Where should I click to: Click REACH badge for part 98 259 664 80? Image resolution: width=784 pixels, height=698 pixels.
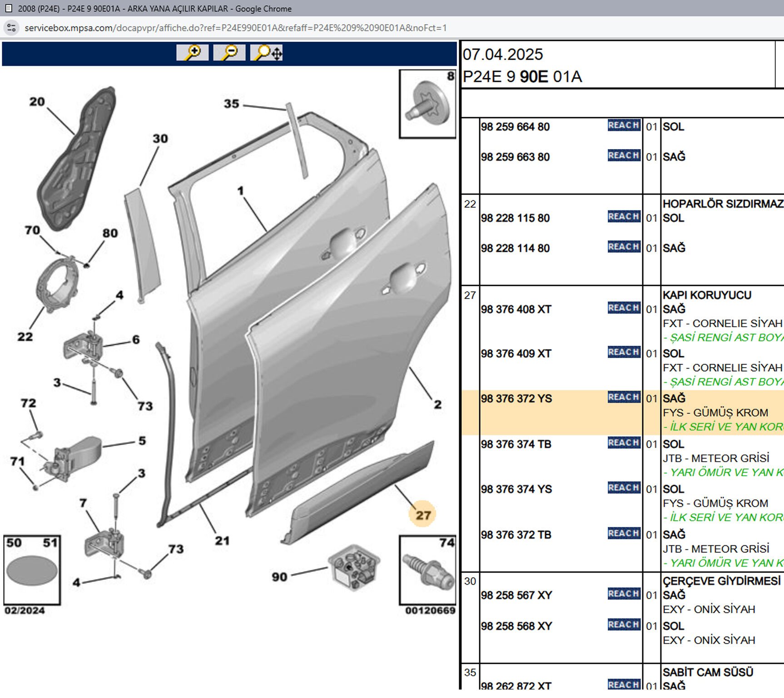pyautogui.click(x=624, y=125)
